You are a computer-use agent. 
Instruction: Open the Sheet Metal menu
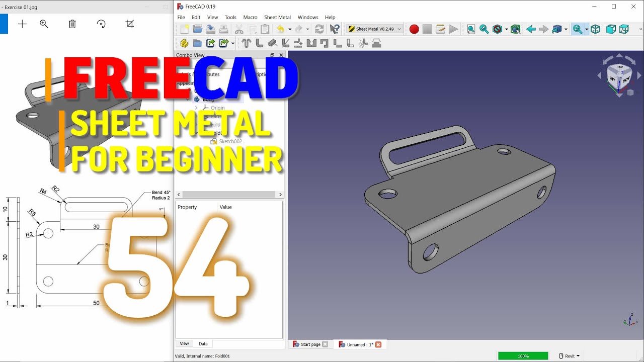pos(277,17)
